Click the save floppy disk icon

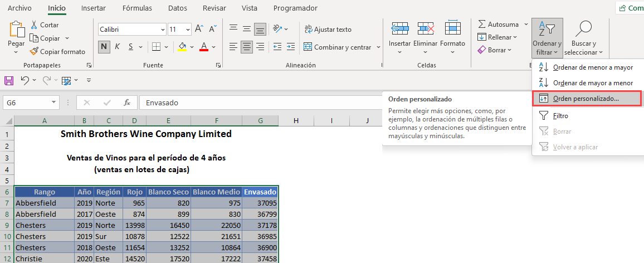[9, 81]
